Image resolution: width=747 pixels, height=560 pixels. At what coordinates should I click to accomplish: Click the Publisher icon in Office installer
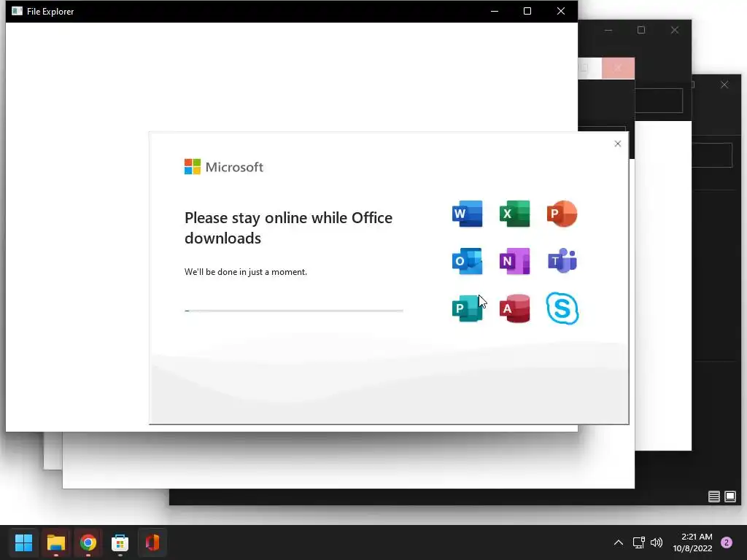pos(467,308)
